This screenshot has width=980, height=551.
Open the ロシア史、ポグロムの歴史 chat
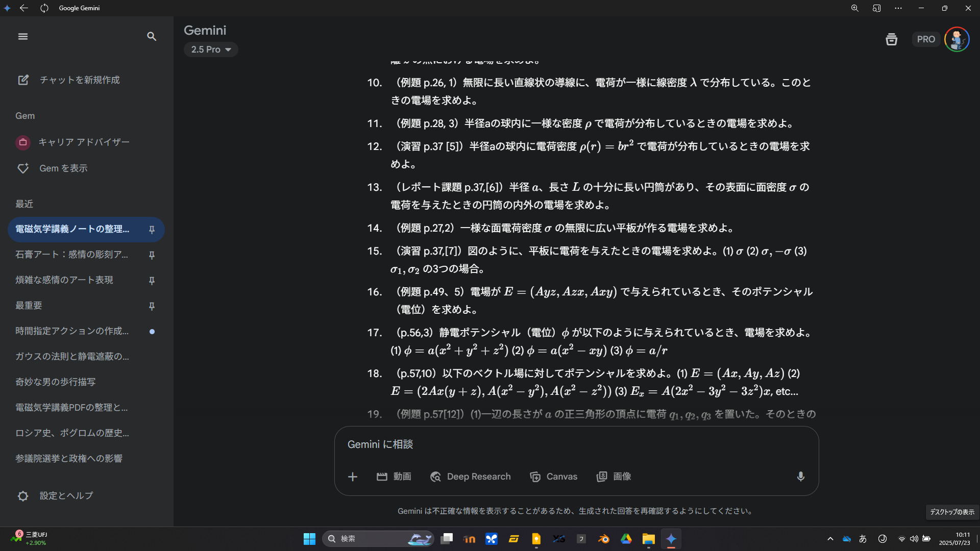pyautogui.click(x=72, y=433)
